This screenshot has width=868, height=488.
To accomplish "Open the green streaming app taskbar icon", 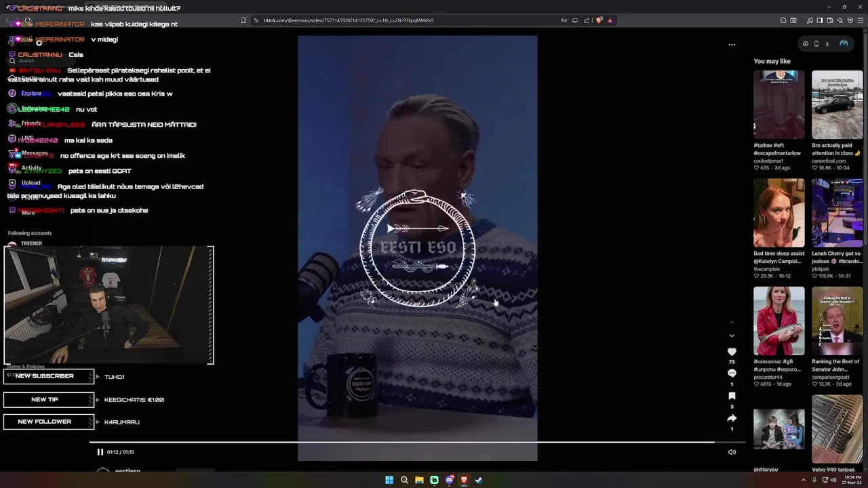I will (x=434, y=480).
